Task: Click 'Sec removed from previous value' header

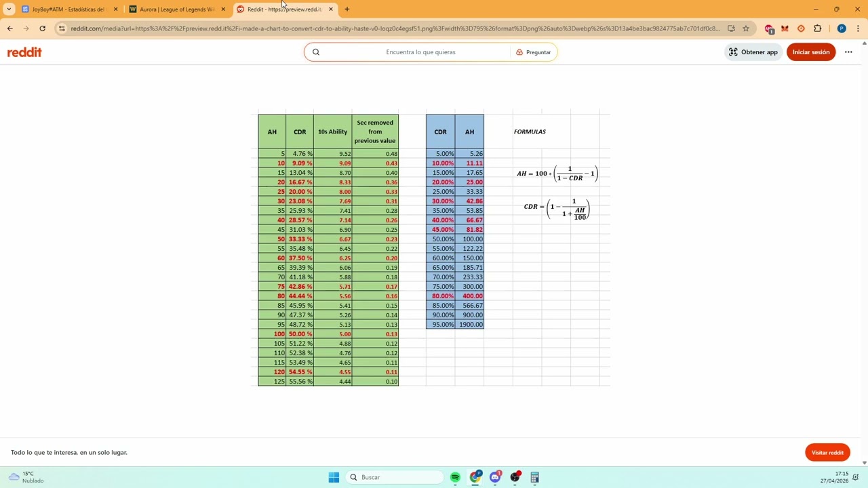Action: click(x=375, y=131)
